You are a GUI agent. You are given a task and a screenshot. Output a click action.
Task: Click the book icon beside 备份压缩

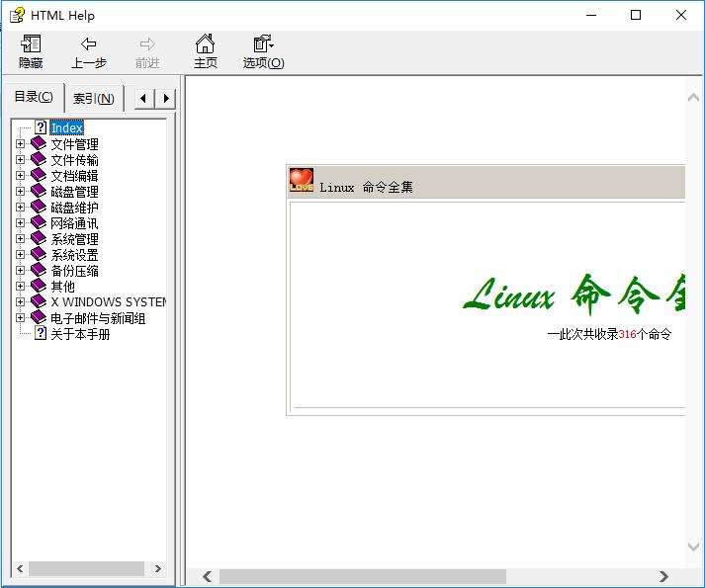(x=39, y=270)
